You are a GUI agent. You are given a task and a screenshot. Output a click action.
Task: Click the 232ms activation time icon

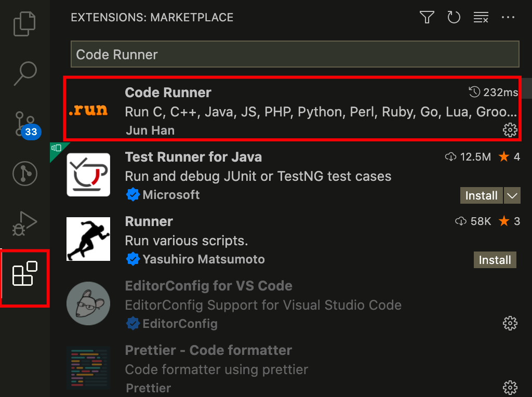click(x=474, y=92)
